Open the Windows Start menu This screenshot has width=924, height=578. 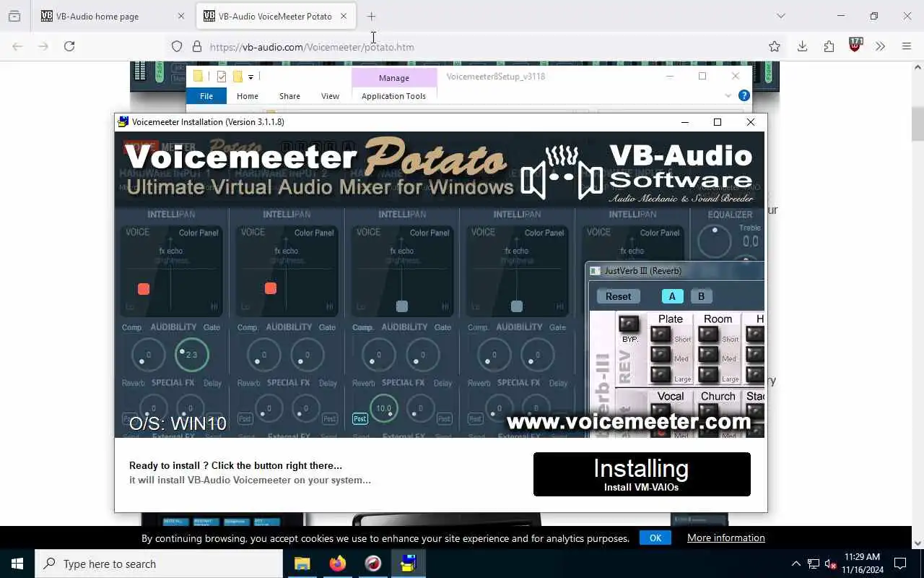(x=17, y=564)
